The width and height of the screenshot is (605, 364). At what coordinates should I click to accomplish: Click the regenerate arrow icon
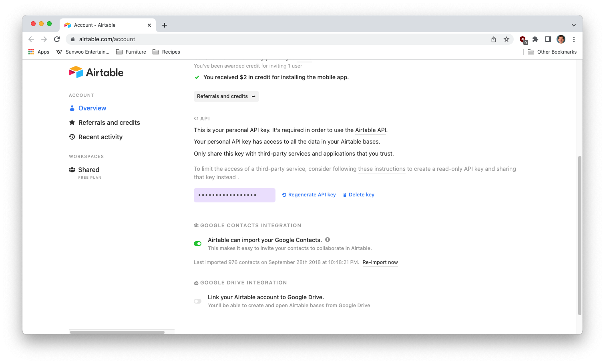(x=284, y=195)
